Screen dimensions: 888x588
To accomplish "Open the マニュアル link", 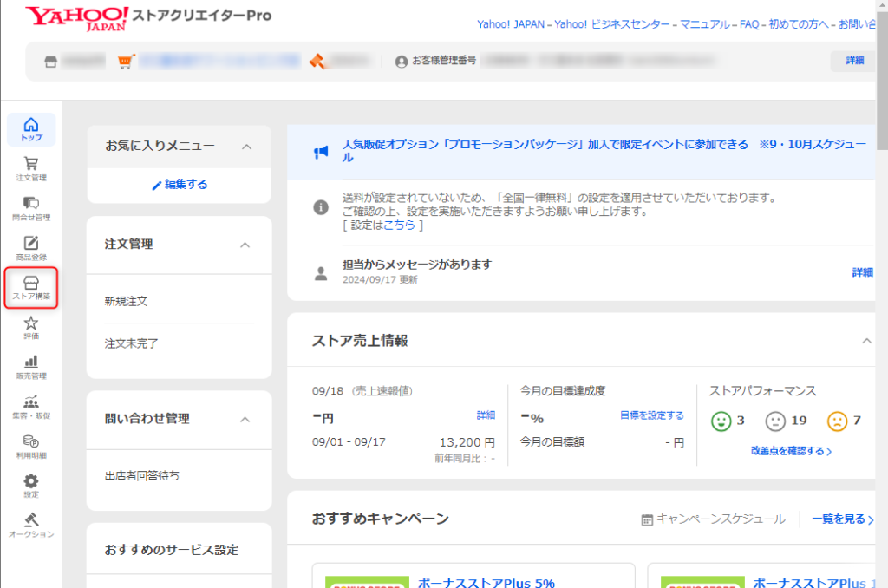I will coord(704,24).
